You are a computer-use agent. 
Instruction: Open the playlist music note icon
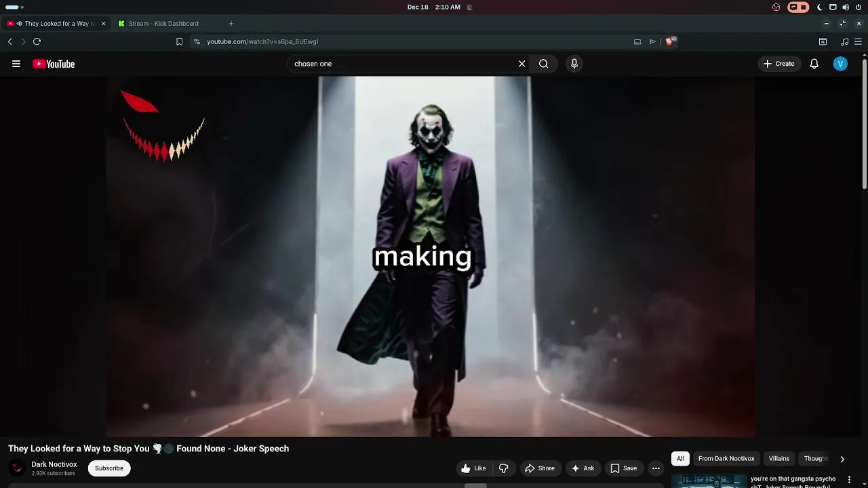click(x=844, y=41)
